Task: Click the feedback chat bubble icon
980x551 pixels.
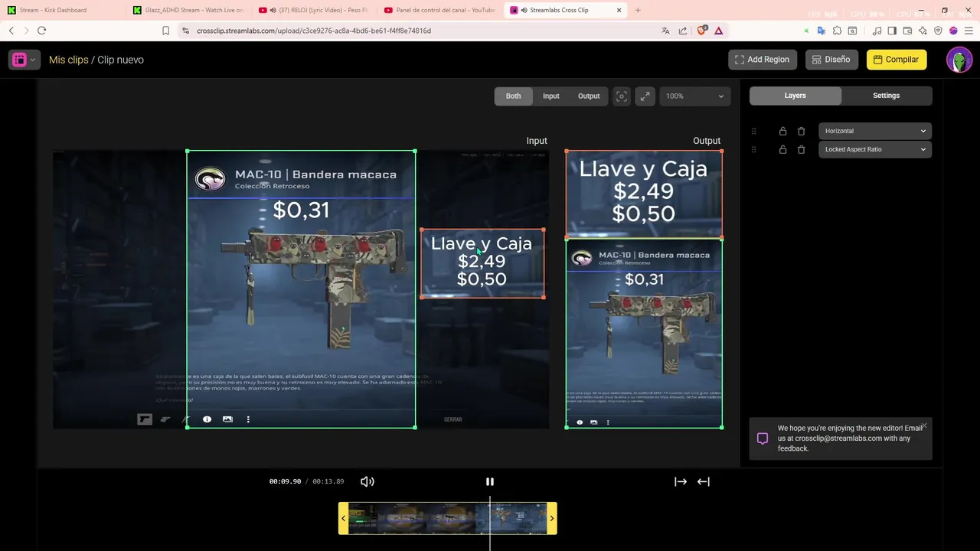Action: click(763, 439)
